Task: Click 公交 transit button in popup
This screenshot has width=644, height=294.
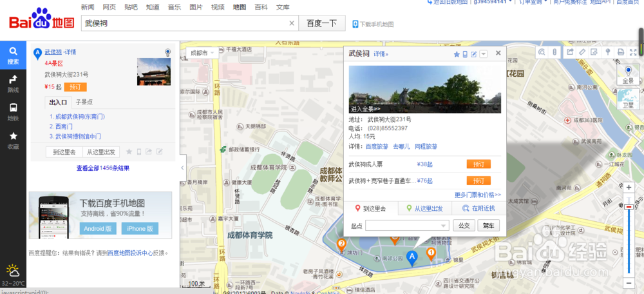Action: pyautogui.click(x=464, y=225)
